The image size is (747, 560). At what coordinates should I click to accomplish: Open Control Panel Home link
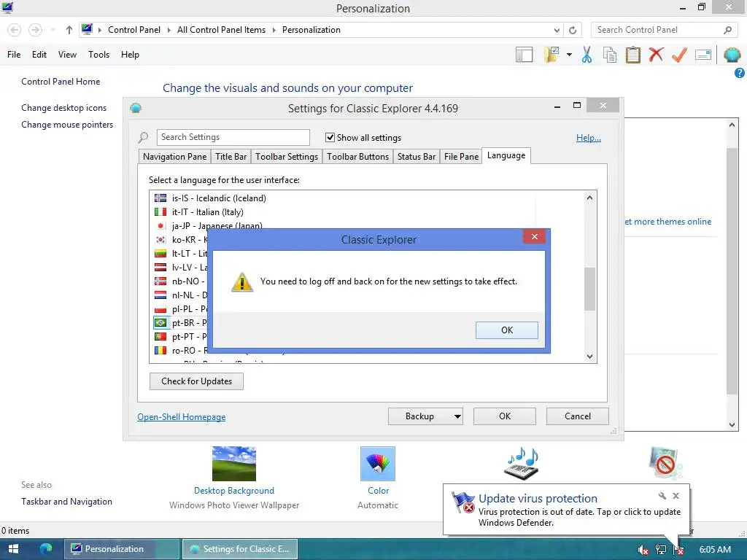pyautogui.click(x=61, y=82)
